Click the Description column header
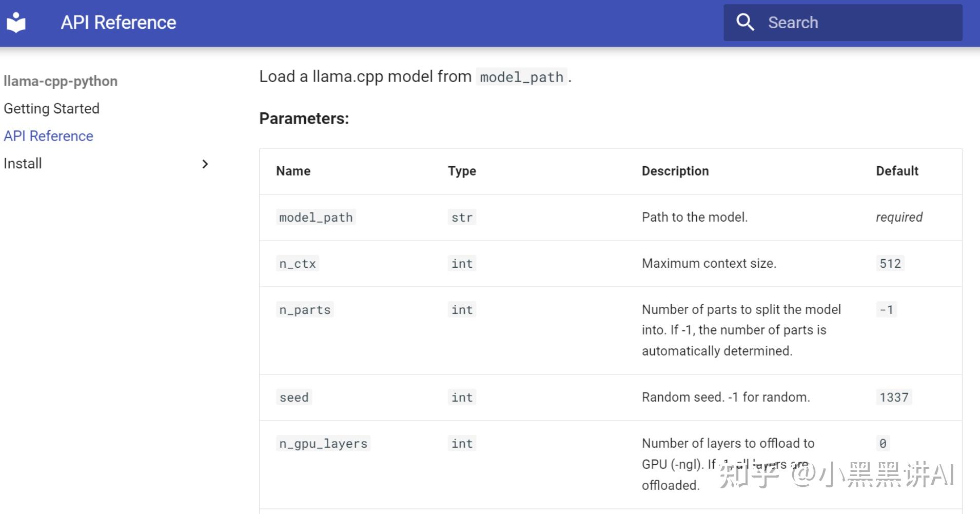Viewport: 980px width, 514px height. [x=675, y=171]
